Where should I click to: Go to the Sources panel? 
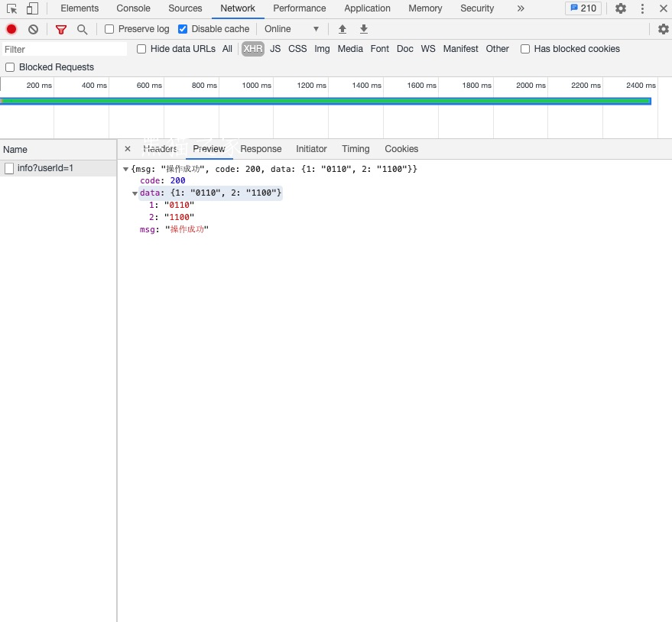(185, 8)
